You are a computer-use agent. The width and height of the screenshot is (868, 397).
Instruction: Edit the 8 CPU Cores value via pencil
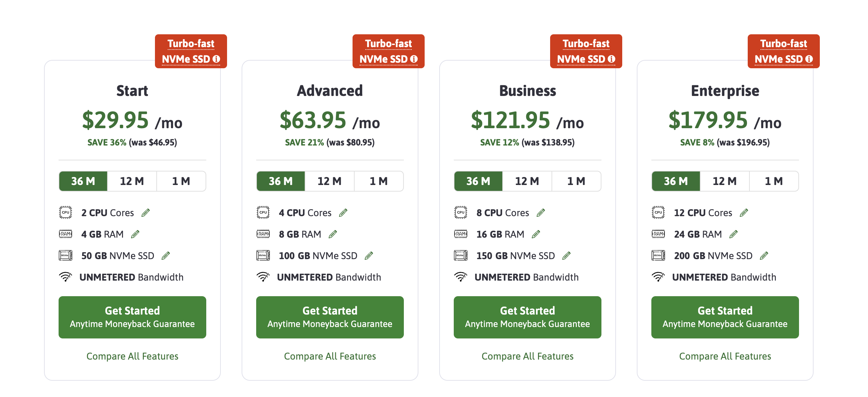coord(541,213)
